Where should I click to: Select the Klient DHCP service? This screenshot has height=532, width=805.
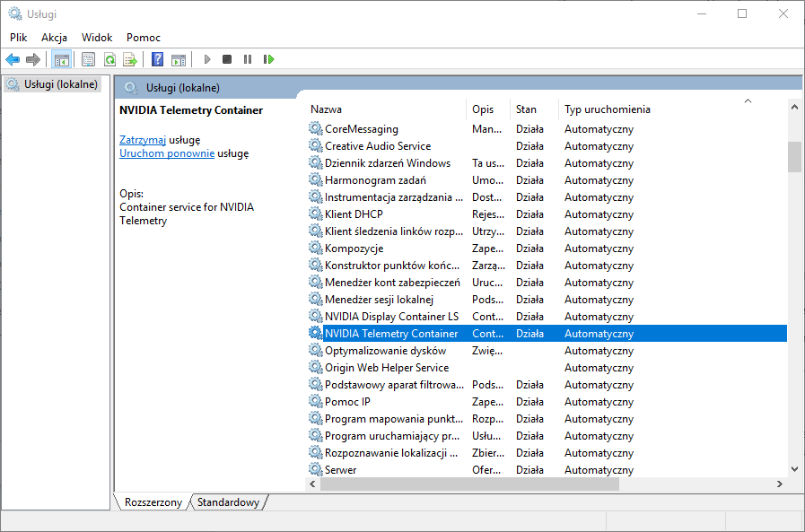547,214
